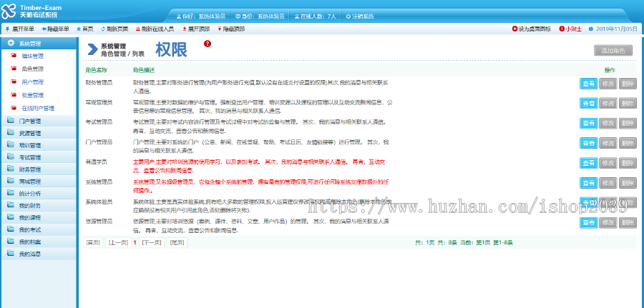Expand 我的财务 sidebar folder
The image size is (644, 308).
click(39, 206)
